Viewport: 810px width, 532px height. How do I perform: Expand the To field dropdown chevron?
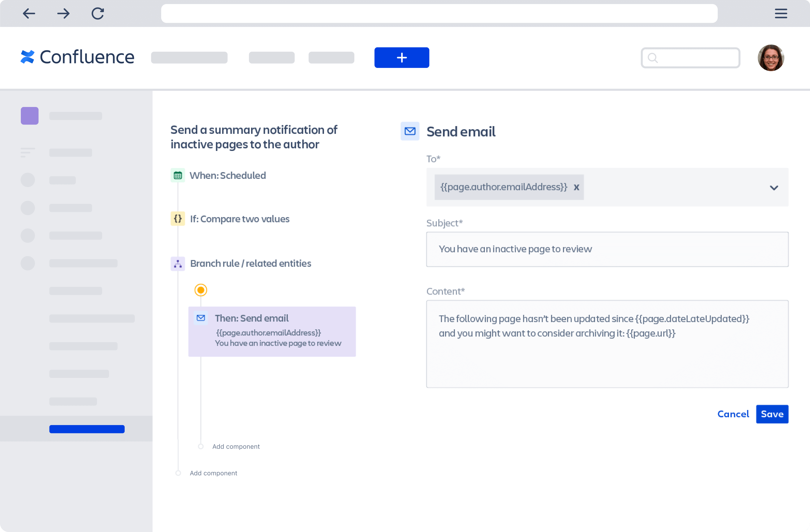pos(774,187)
